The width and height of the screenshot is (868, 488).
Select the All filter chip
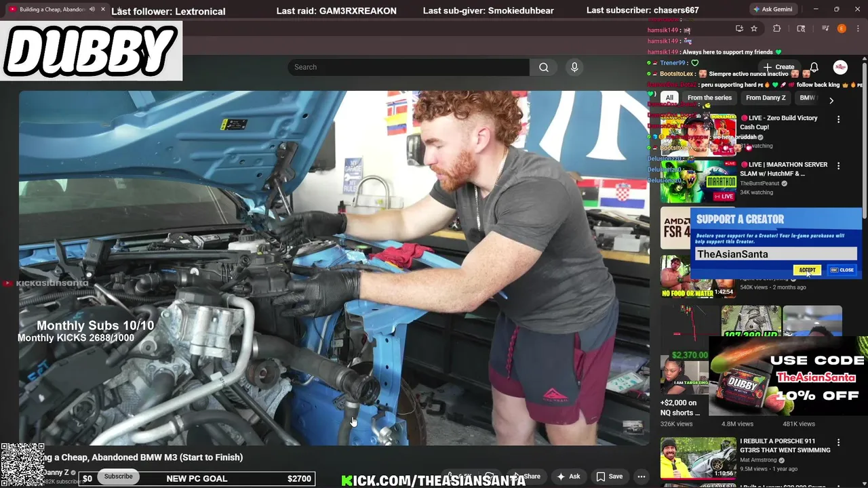(x=669, y=98)
